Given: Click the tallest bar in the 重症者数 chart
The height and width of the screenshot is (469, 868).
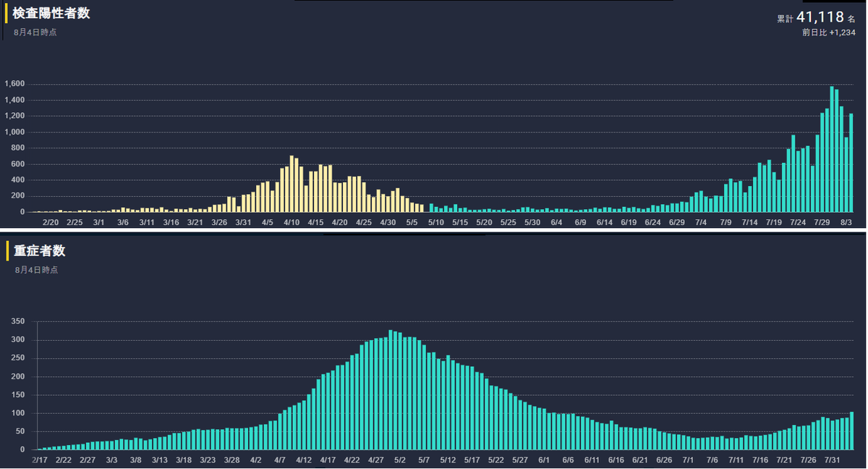Looking at the screenshot, I should pyautogui.click(x=391, y=390).
